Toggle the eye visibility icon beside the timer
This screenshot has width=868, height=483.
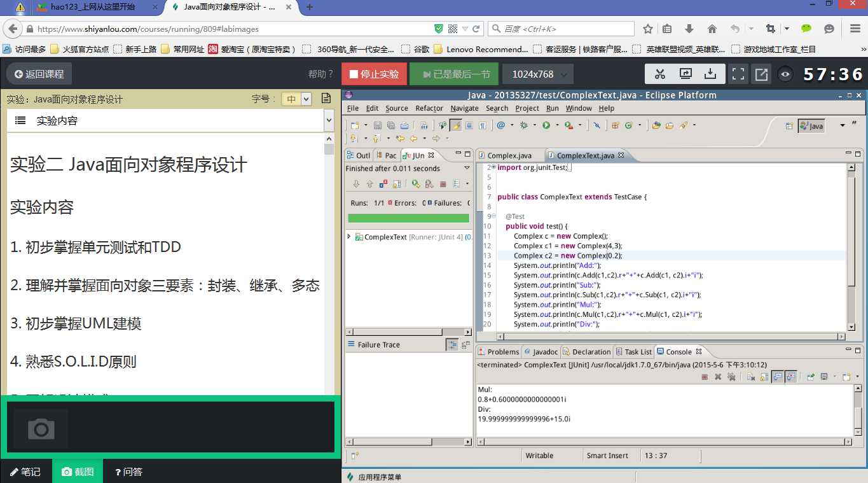click(786, 74)
